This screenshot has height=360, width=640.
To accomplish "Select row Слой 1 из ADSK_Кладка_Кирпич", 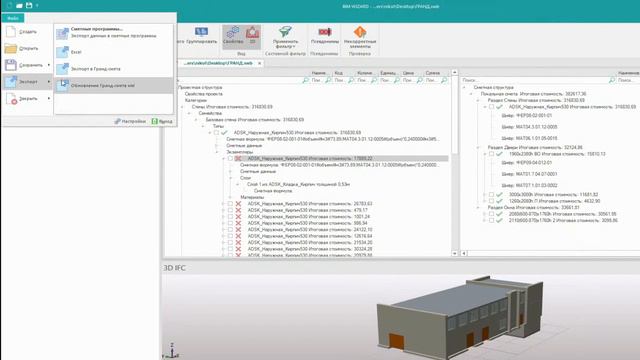I will click(298, 184).
